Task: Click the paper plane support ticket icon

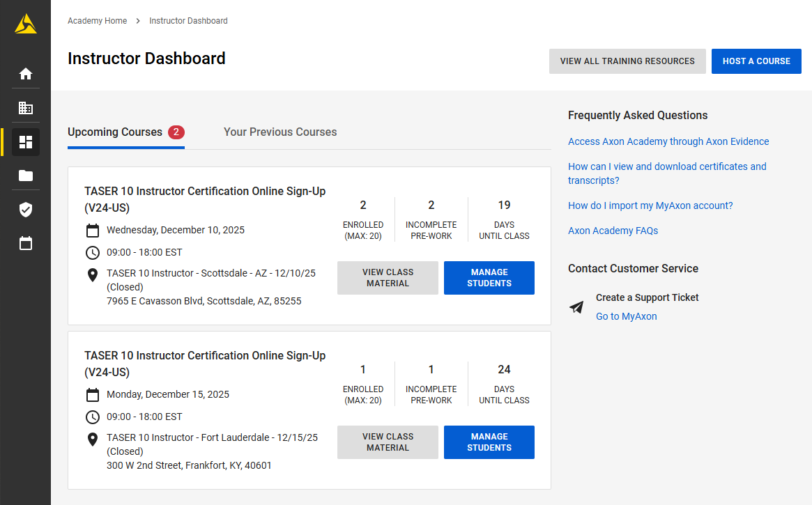Action: click(x=576, y=307)
